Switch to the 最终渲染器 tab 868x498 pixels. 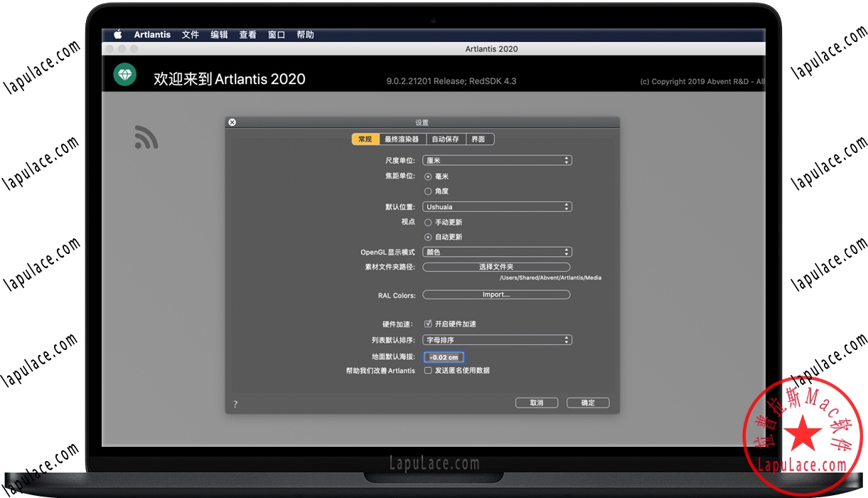[x=402, y=139]
